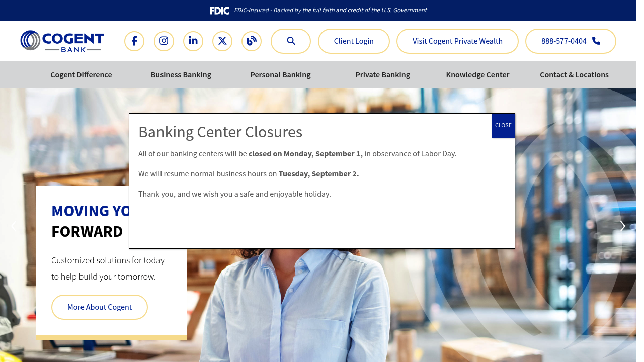Open the LinkedIn icon link

click(193, 41)
